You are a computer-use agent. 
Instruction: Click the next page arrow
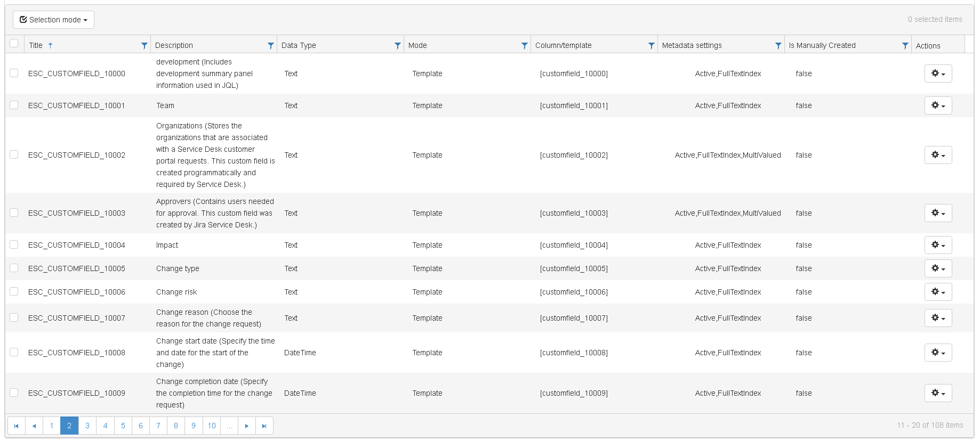click(x=246, y=426)
